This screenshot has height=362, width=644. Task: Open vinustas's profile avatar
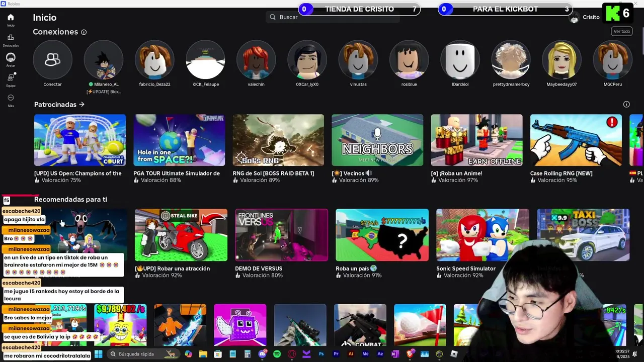(358, 60)
